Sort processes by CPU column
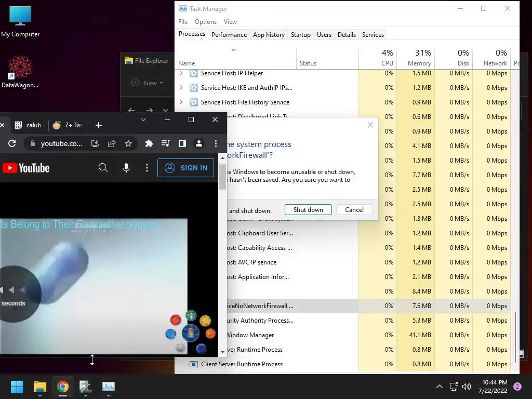Screen dimensions: 532x399 point(378,58)
